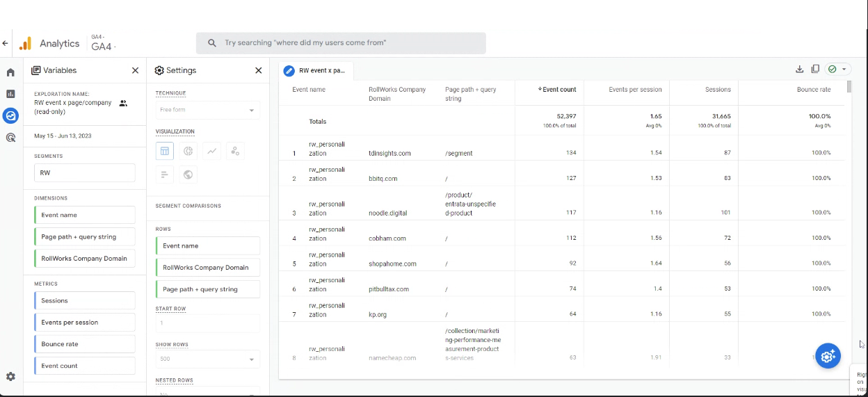Click the date range May 15 - Jun 13, 2023

(63, 136)
